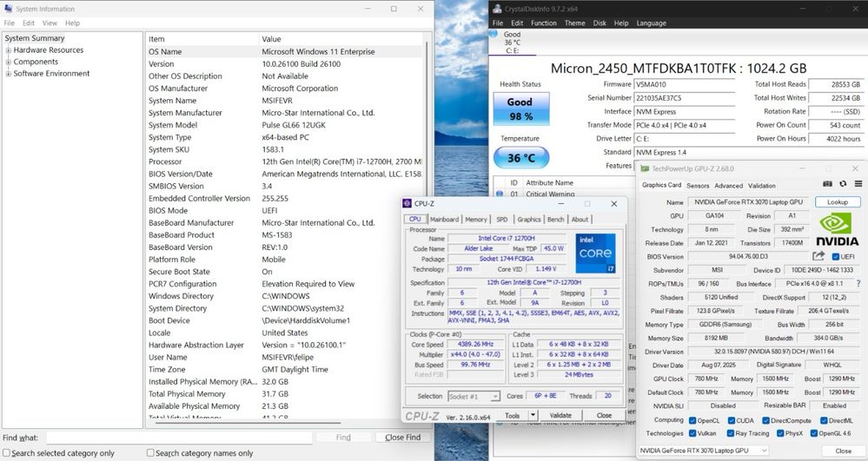868x461 pixels.
Task: Click the GPU-Z title bar app icon
Action: 645,168
